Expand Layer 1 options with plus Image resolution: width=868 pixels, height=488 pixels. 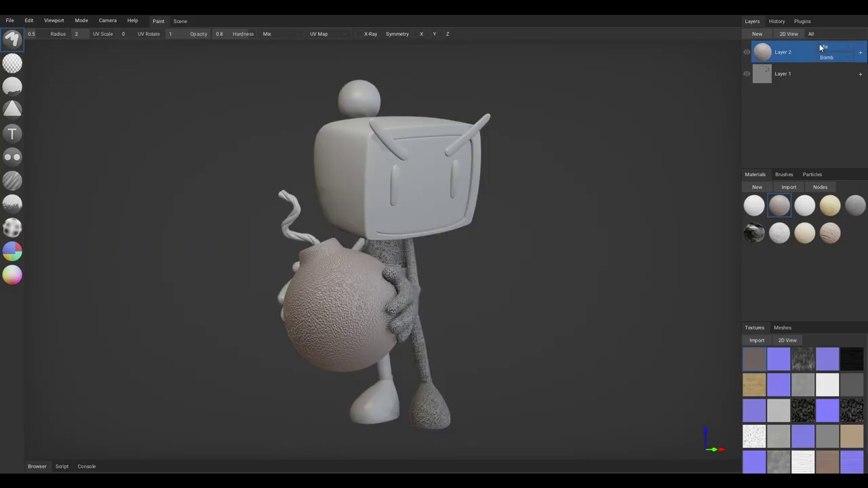click(x=861, y=74)
